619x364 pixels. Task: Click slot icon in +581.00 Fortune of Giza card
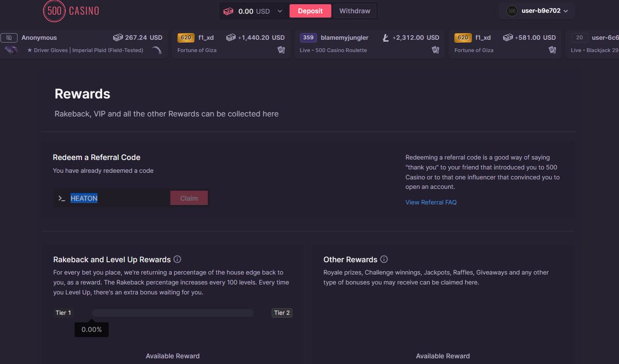[552, 50]
